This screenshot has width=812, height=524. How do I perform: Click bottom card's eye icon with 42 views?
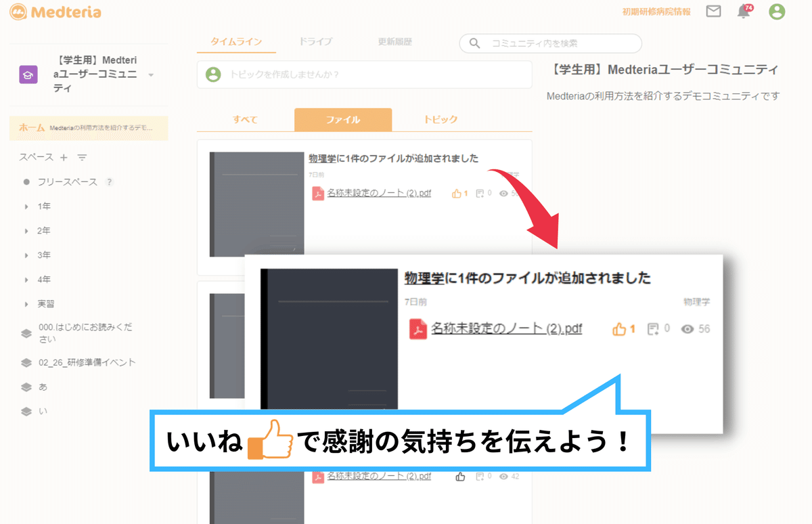pyautogui.click(x=503, y=477)
